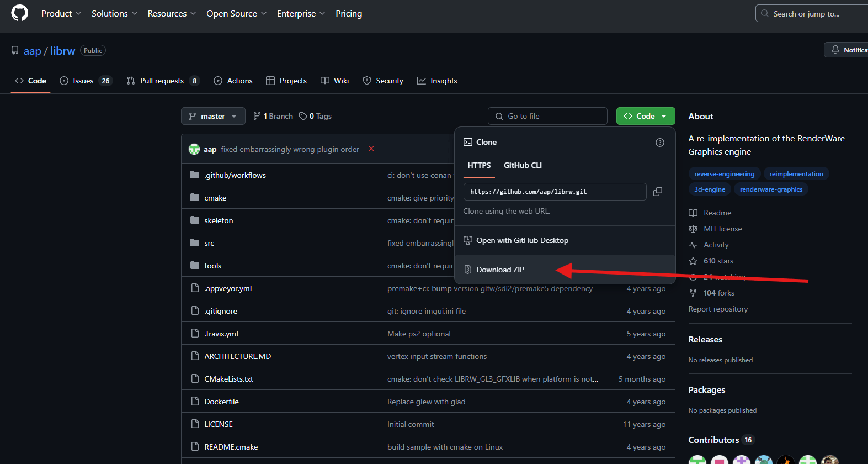Image resolution: width=868 pixels, height=464 pixels.
Task: Click the ARCHITECTURE.MD file icon
Action: point(195,356)
